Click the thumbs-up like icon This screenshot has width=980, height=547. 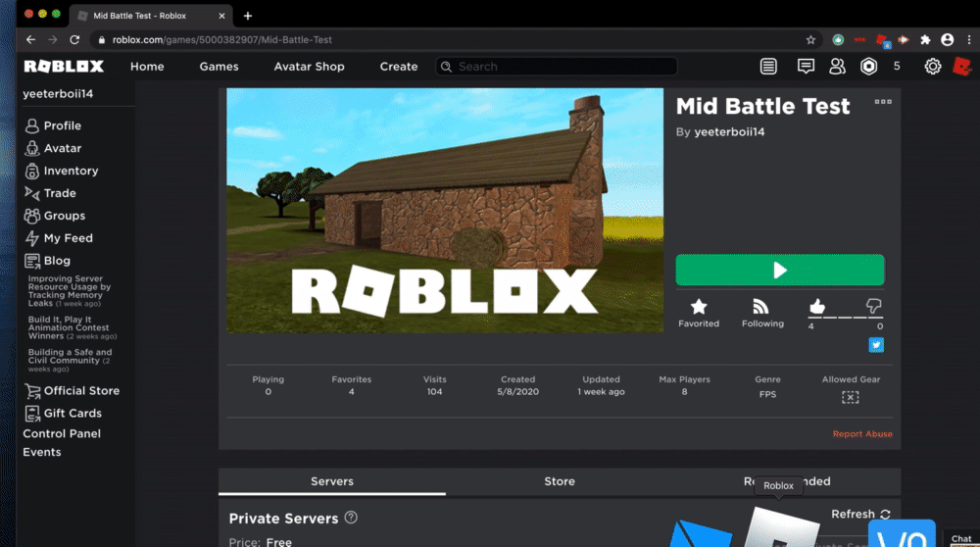click(817, 306)
